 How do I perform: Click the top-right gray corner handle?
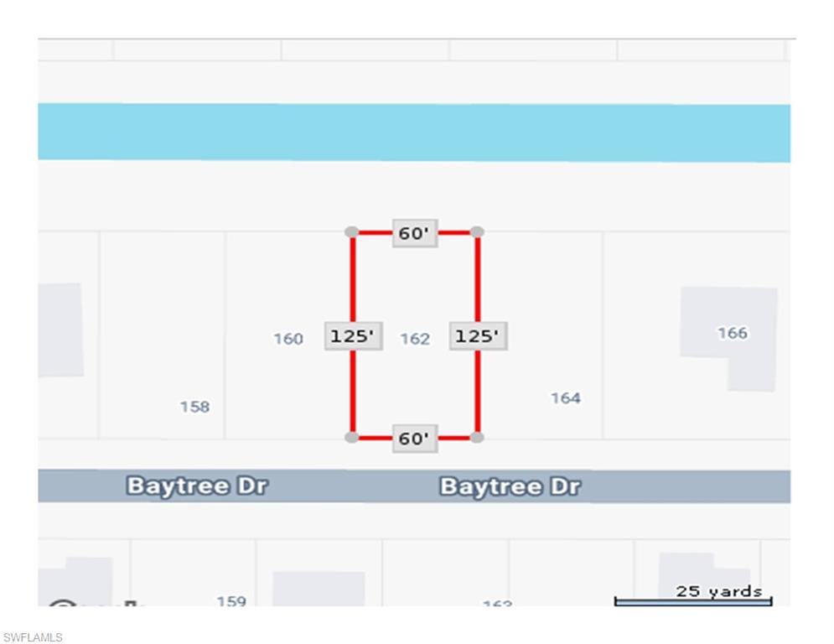click(477, 231)
